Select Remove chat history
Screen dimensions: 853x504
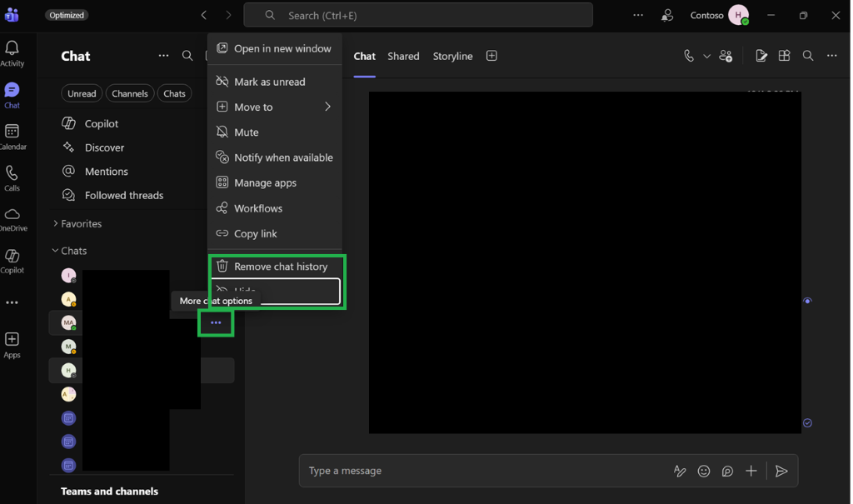[275, 267]
